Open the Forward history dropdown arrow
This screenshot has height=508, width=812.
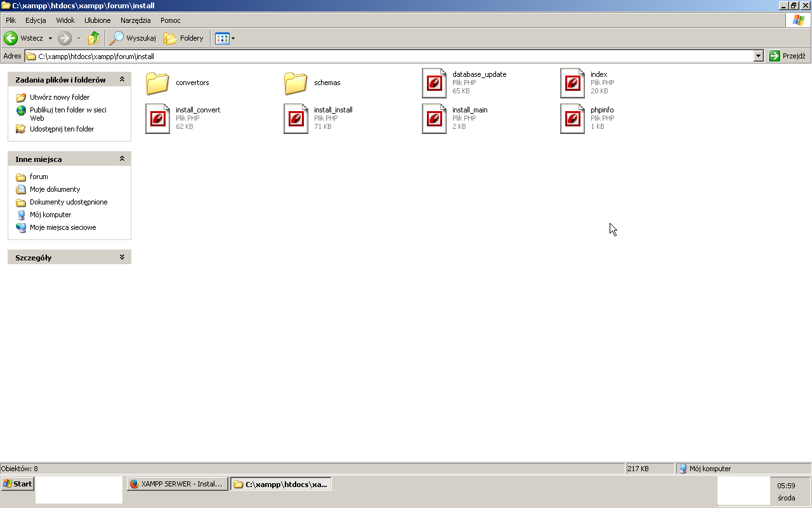pyautogui.click(x=79, y=38)
